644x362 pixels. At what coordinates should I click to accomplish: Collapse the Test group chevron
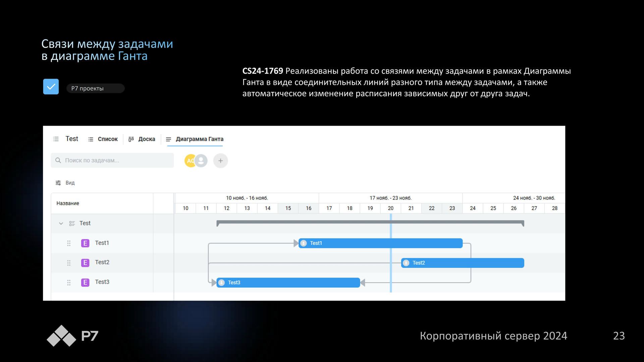(x=61, y=223)
